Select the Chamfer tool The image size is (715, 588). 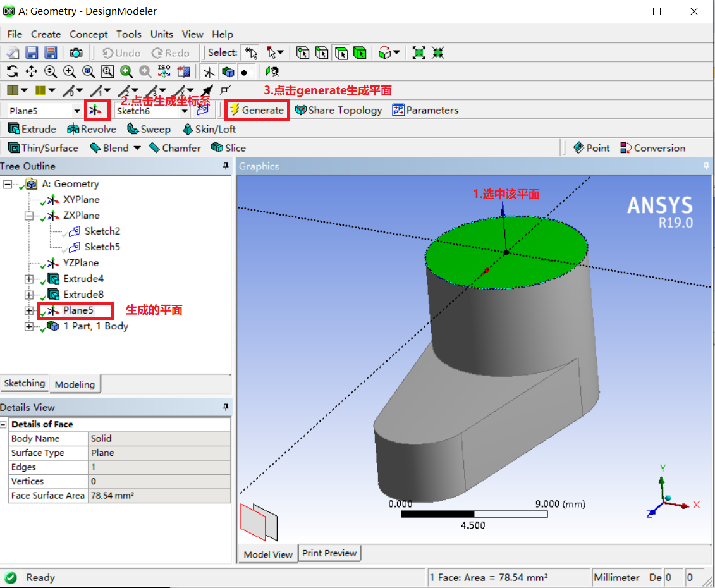175,148
